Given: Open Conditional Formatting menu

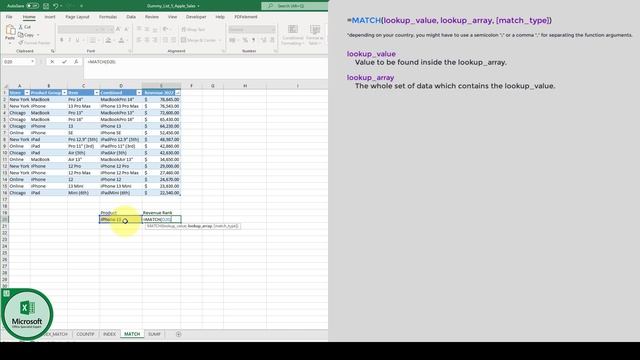Looking at the screenshot, I should (x=293, y=35).
